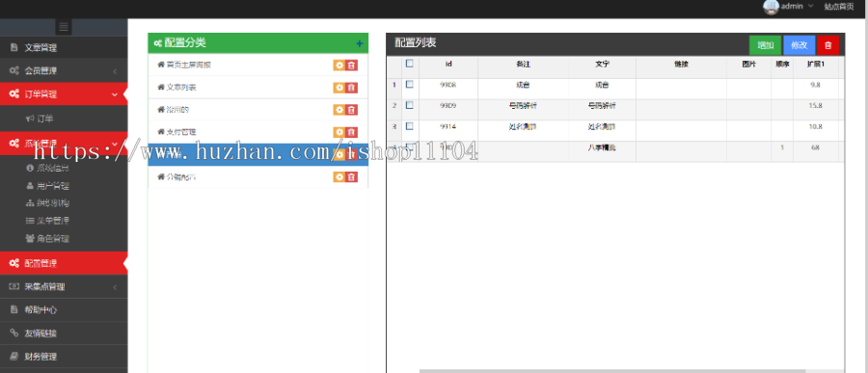Screen dimensions: 868x373
Task: Open settings gear for 首页主屏海报
Action: point(339,66)
